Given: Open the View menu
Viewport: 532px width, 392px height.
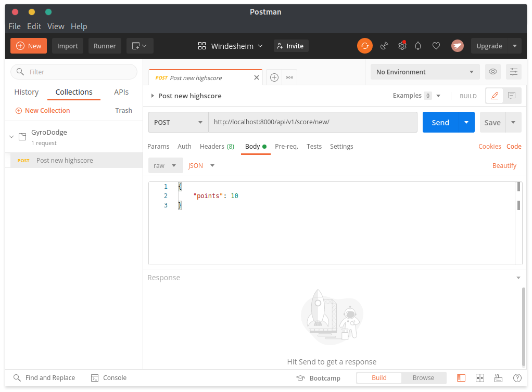Looking at the screenshot, I should click(x=56, y=26).
